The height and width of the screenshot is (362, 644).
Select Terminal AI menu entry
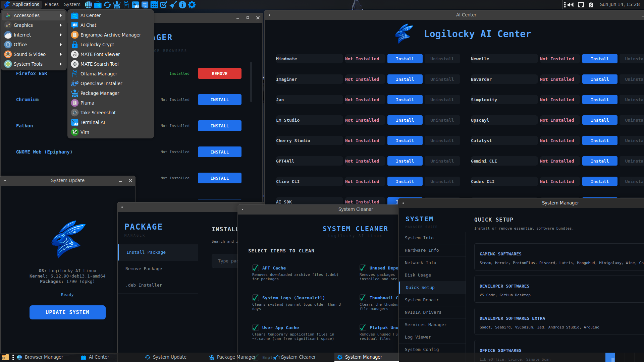(111, 122)
